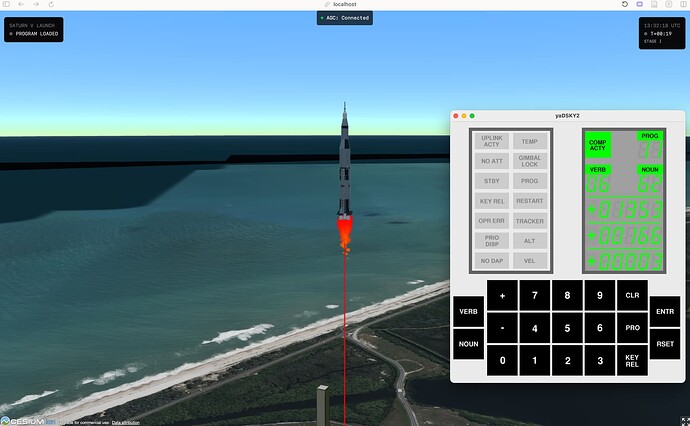Click the green COMP ACTY indicator
The image size is (690, 426).
click(x=598, y=145)
